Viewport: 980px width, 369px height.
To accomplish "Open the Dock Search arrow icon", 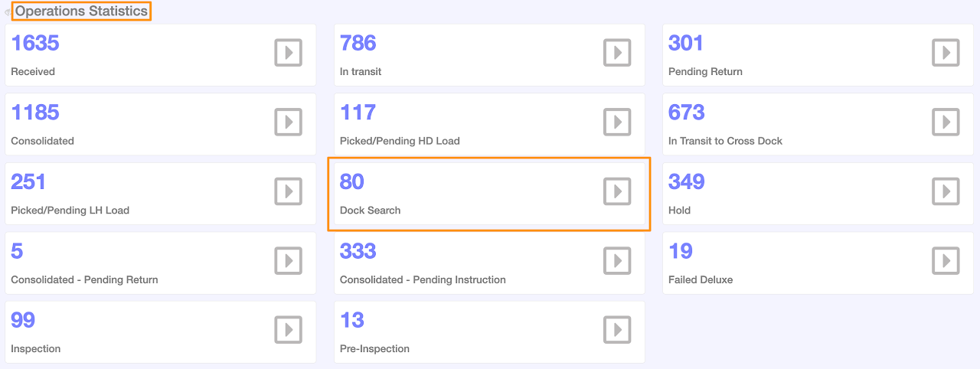I will tap(617, 191).
